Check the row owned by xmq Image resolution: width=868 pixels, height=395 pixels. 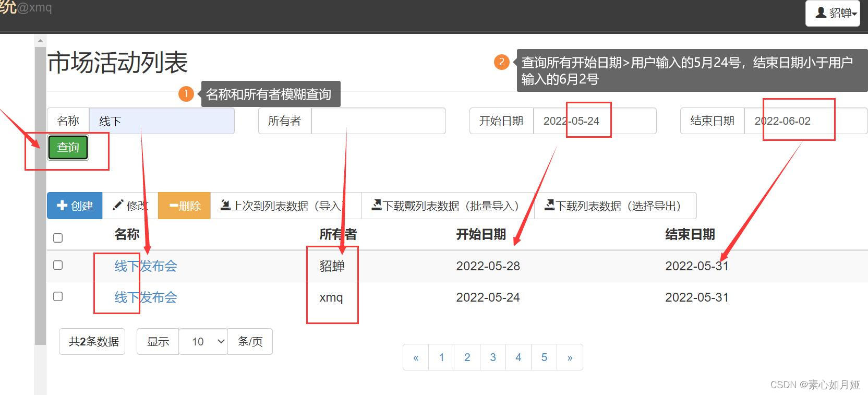58,296
